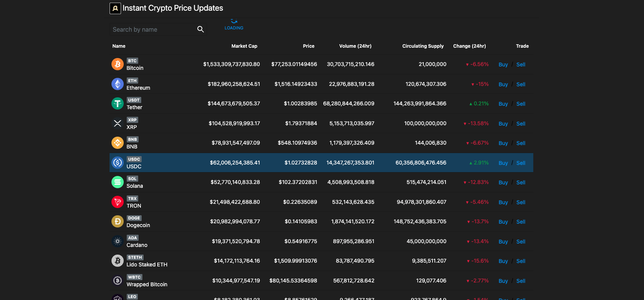The height and width of the screenshot is (300, 644).
Task: Click the Tether coin icon
Action: [x=118, y=103]
